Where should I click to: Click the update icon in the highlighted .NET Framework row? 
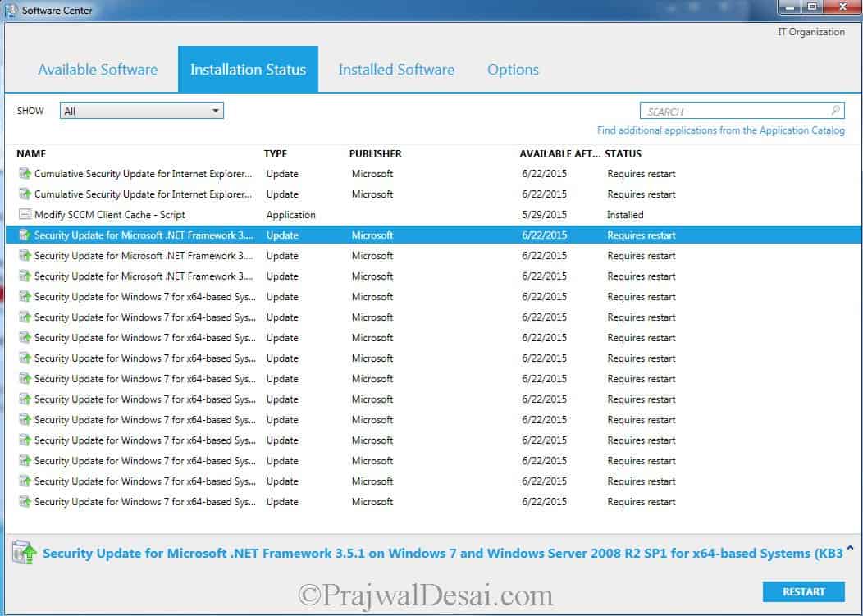click(x=25, y=235)
